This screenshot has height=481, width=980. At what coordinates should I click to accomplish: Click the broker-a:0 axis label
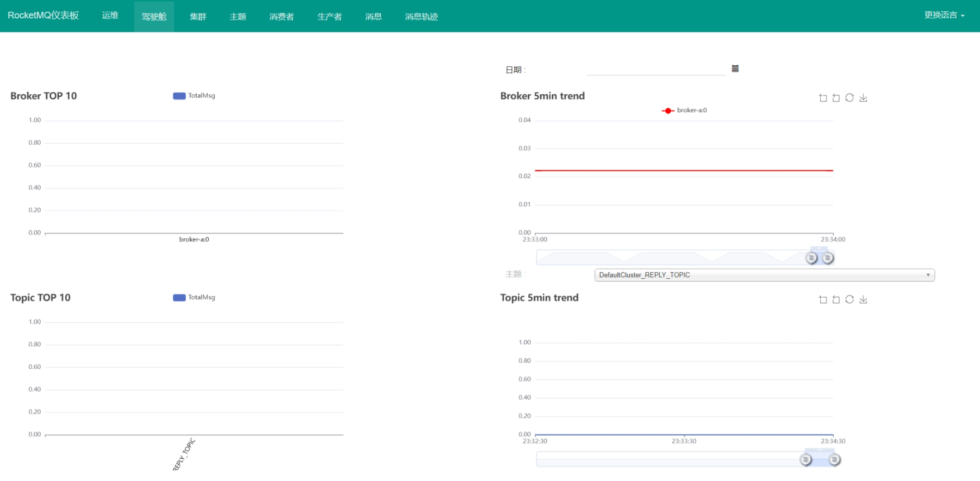(x=194, y=239)
